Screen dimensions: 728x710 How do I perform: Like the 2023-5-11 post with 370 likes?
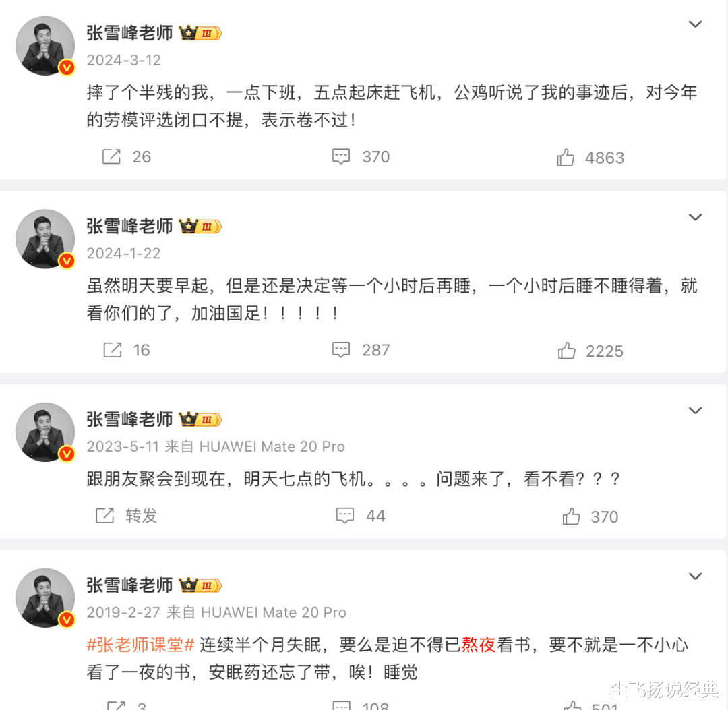click(x=571, y=516)
